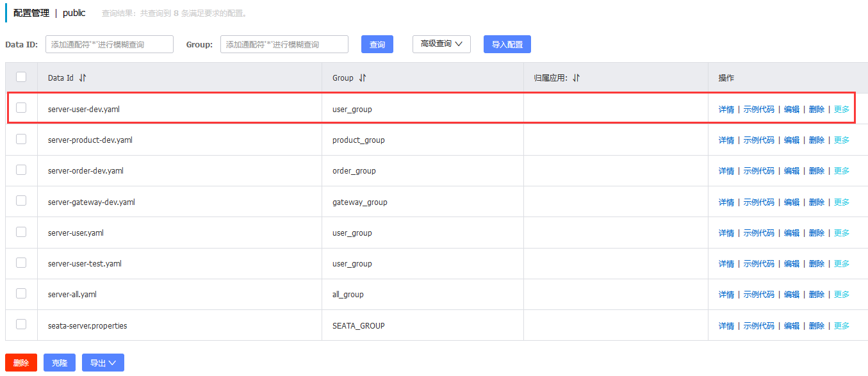Click the 克隆 clone button

click(60, 363)
